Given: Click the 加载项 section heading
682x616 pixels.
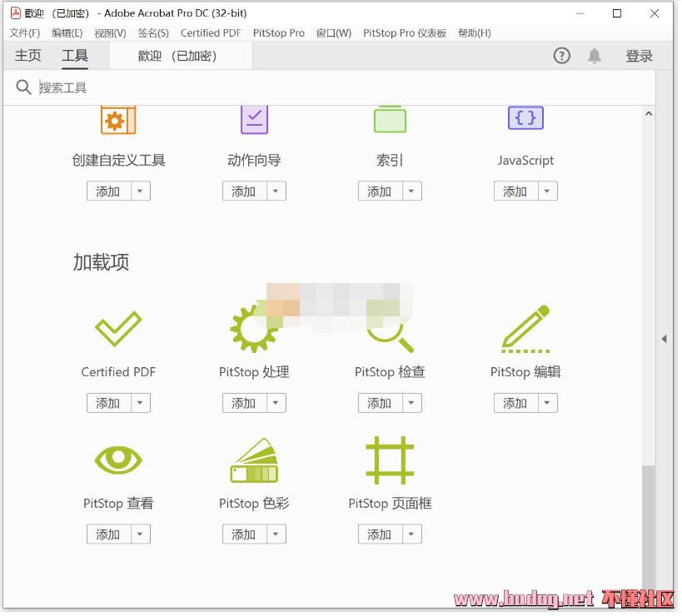Looking at the screenshot, I should [101, 262].
